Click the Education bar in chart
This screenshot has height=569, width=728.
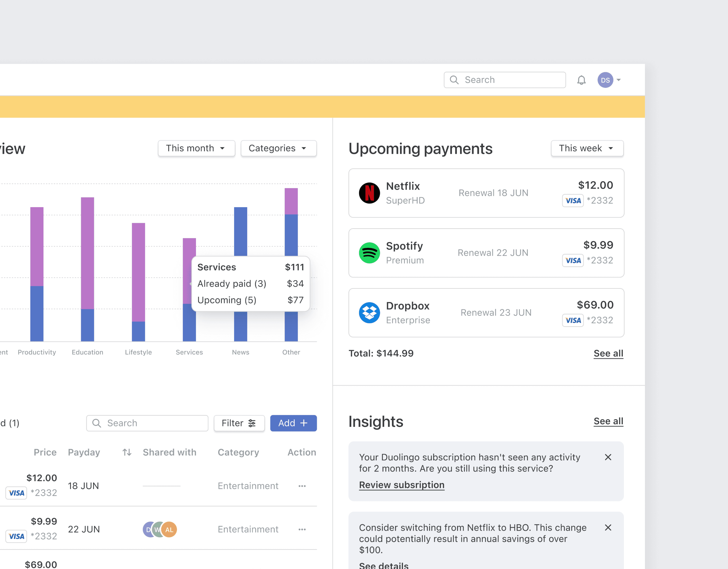click(87, 267)
